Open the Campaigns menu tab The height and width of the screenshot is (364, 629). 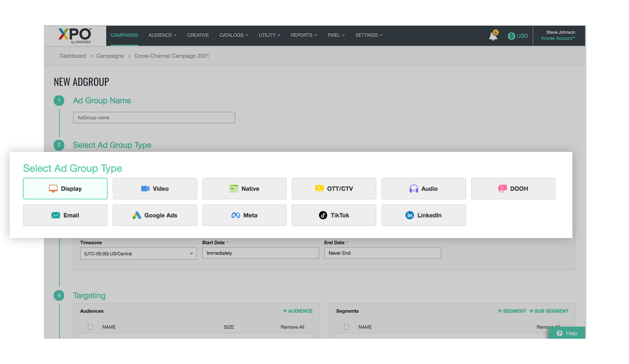124,35
